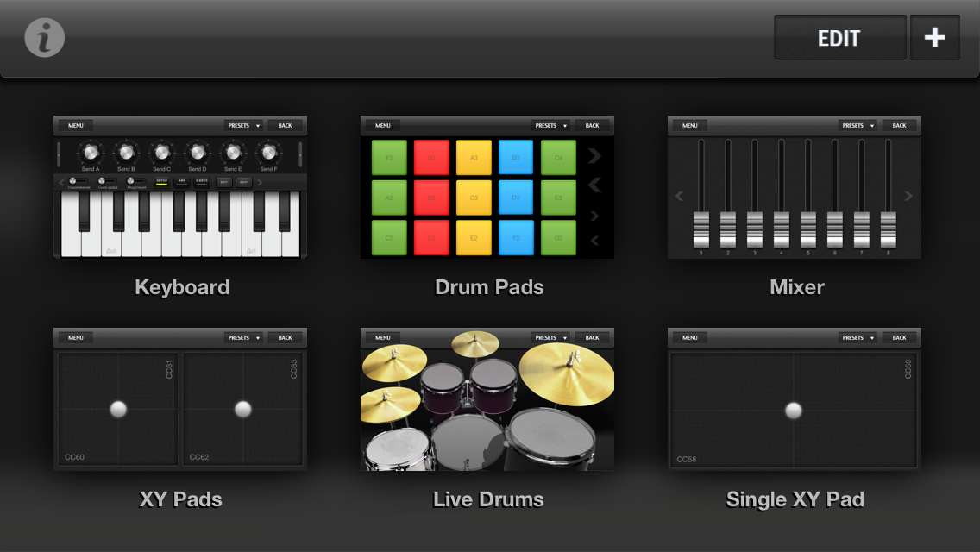Image resolution: width=980 pixels, height=552 pixels.
Task: Open the Live Drums template thumbnail
Action: point(488,398)
